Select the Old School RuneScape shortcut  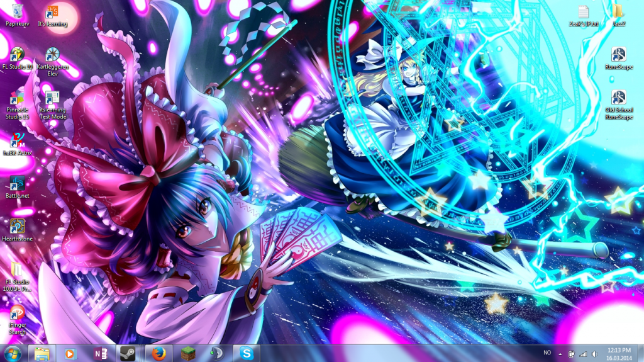pos(619,98)
